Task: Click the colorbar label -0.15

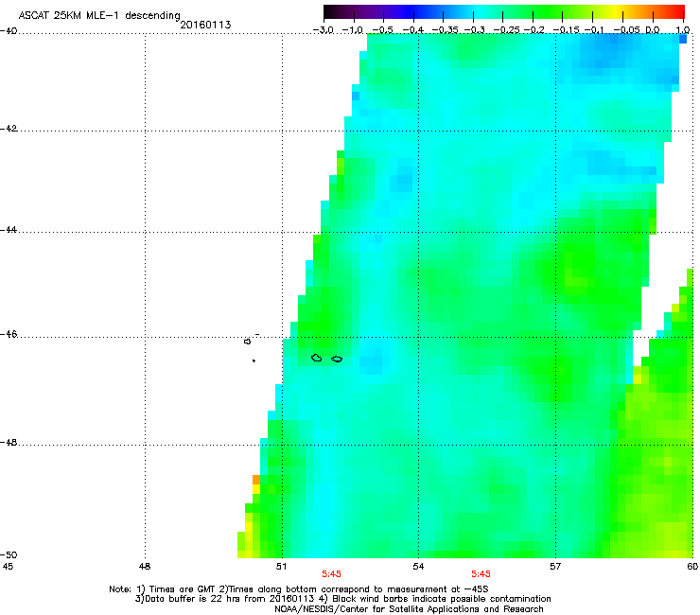Action: coord(566,30)
